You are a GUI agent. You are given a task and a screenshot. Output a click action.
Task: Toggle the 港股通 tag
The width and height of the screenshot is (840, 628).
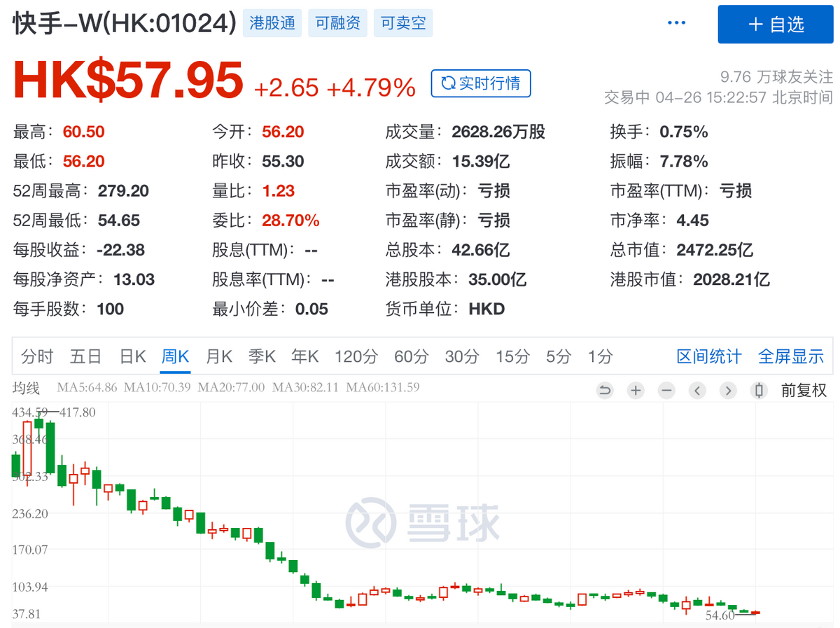[272, 23]
